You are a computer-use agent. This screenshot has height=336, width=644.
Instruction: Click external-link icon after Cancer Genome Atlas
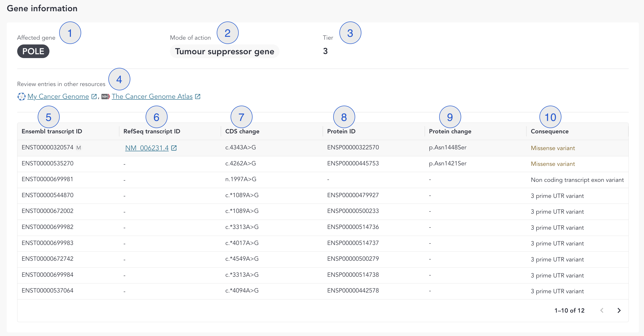point(197,96)
